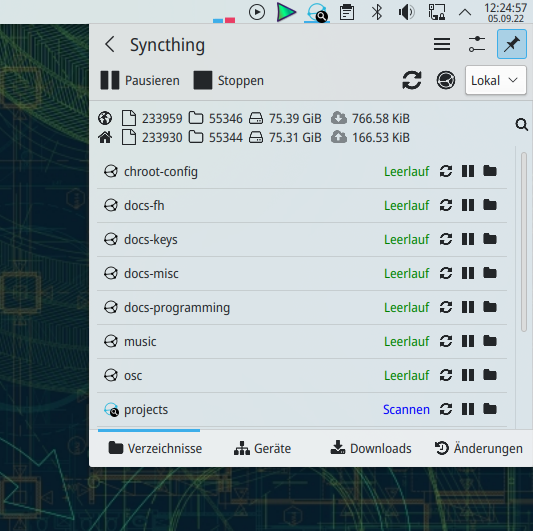Click the local size value 75.31 GiB

click(x=295, y=137)
